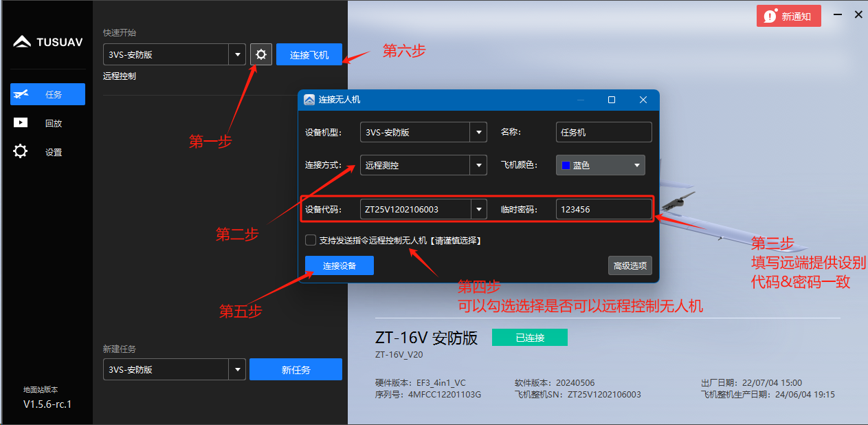Minimize the 连接无人机 dialog
Viewport: 868px width, 425px height.
click(x=581, y=100)
